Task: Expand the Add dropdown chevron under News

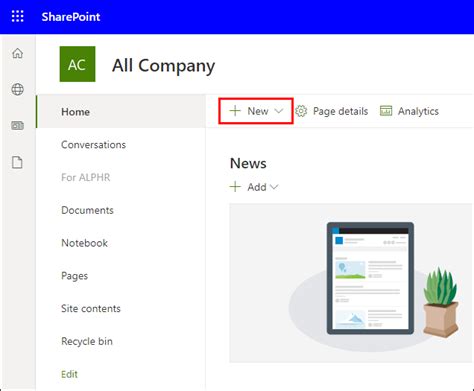Action: point(274,187)
